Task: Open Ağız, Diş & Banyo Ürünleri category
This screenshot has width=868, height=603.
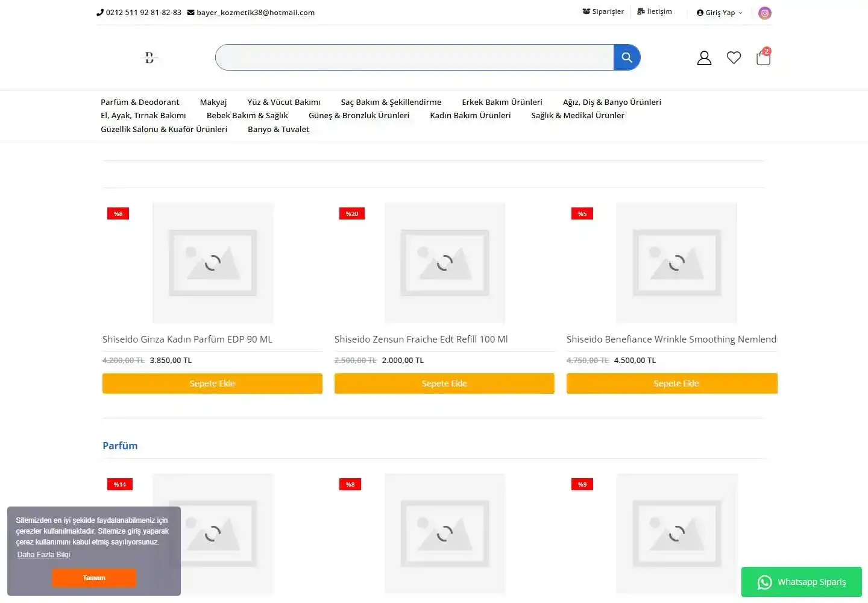Action: [612, 102]
